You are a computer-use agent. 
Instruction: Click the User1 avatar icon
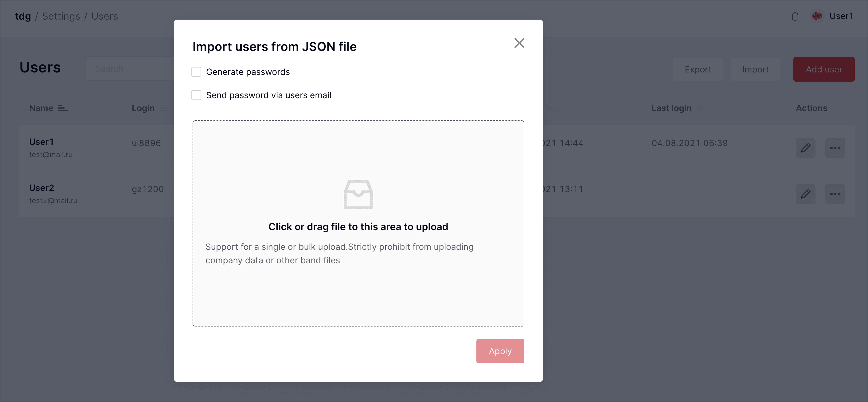coord(817,16)
